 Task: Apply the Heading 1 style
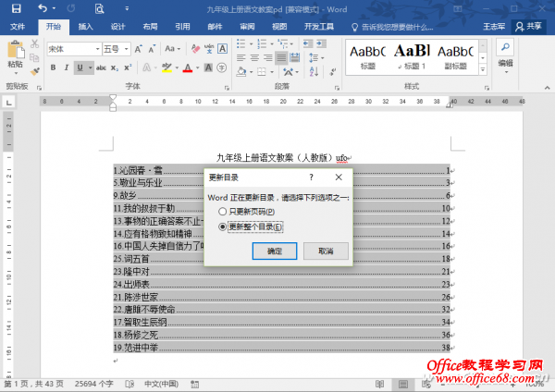click(412, 56)
